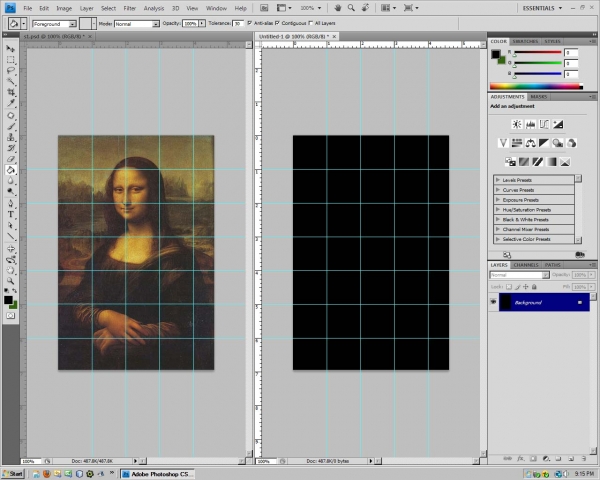
Task: Add a Brightness/Contrast adjustment
Action: pyautogui.click(x=517, y=124)
